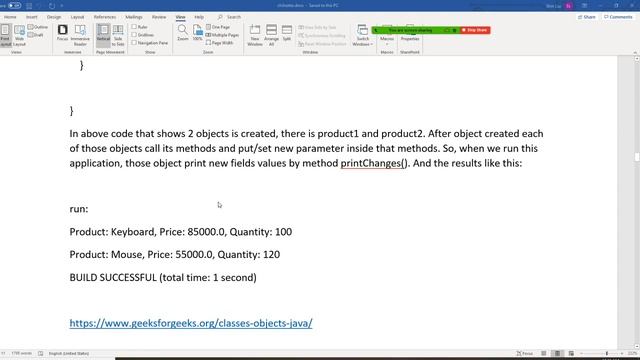Image resolution: width=640 pixels, height=360 pixels.
Task: Click the word count in status bar
Action: [22, 353]
